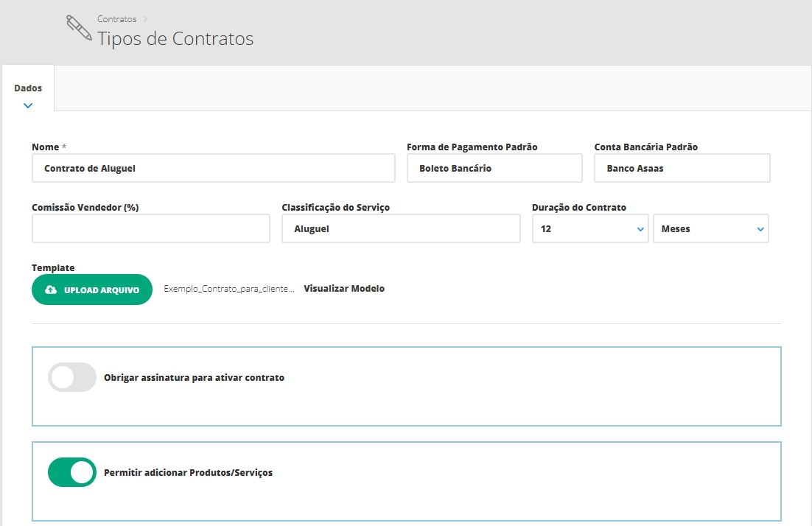Open Classificação do Serviço selector
This screenshot has width=812, height=526.
401,229
